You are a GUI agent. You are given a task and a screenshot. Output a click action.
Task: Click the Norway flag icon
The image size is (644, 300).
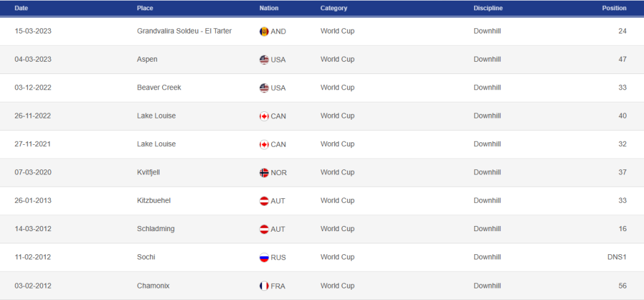[264, 173]
